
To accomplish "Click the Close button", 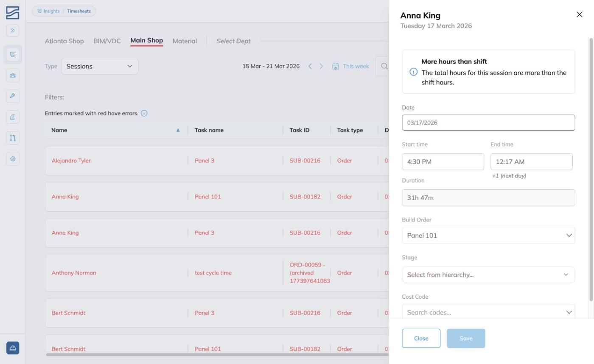I will [421, 338].
